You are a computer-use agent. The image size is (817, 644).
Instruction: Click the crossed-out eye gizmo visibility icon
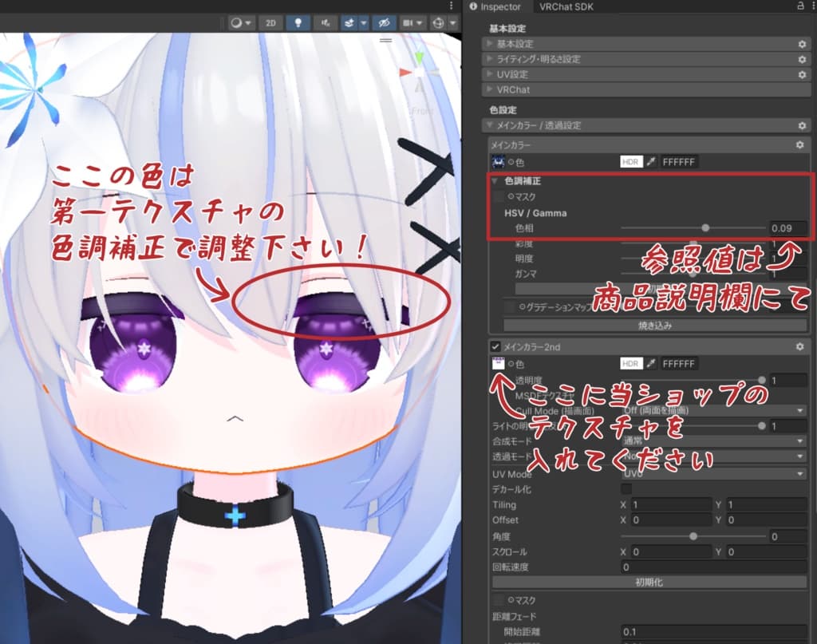(385, 23)
